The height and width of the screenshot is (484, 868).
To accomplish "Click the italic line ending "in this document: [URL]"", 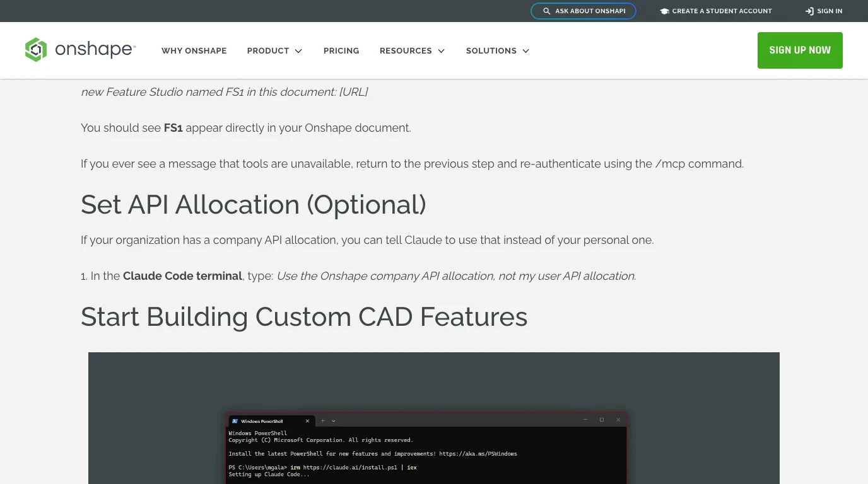I will point(224,92).
